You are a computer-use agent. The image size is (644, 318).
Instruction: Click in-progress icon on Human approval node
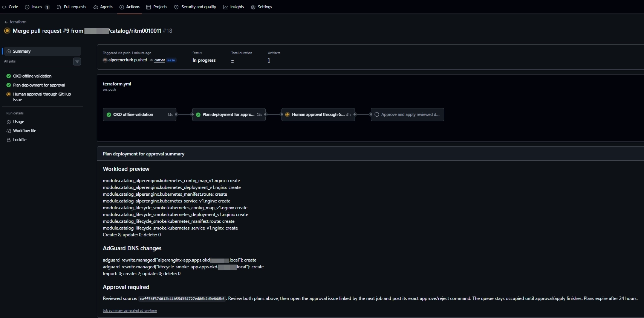(288, 114)
